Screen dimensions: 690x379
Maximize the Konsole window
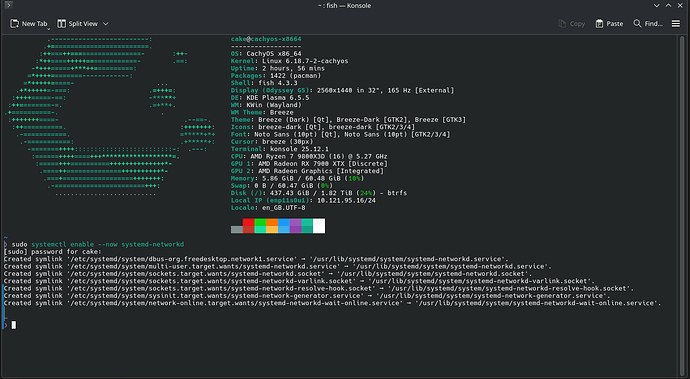click(668, 6)
